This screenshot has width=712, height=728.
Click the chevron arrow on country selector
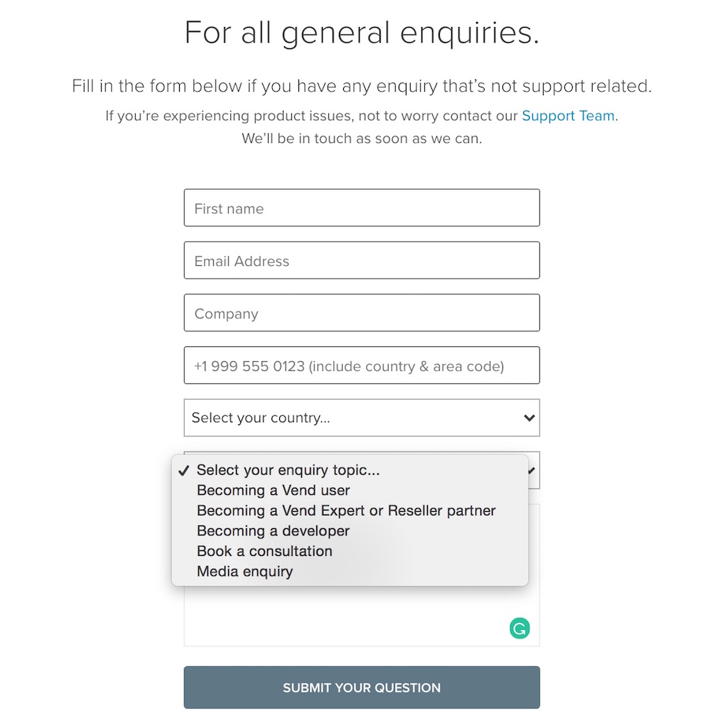click(529, 418)
